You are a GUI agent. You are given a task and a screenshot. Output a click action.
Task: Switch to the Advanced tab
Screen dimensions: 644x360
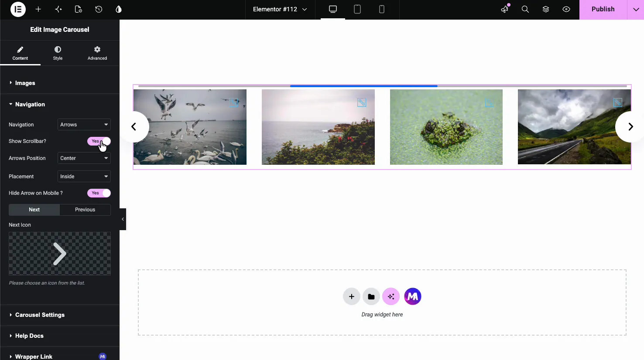(x=97, y=53)
